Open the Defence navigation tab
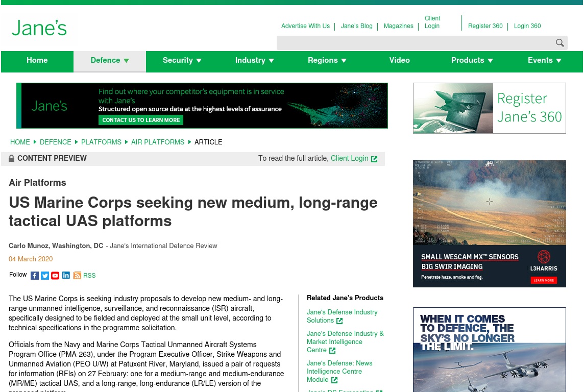584x392 pixels. (109, 61)
